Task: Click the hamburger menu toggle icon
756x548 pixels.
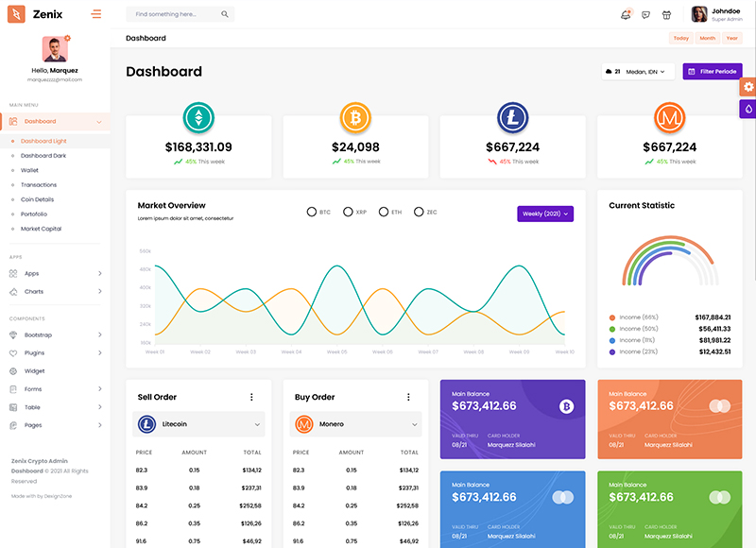Action: (x=96, y=14)
